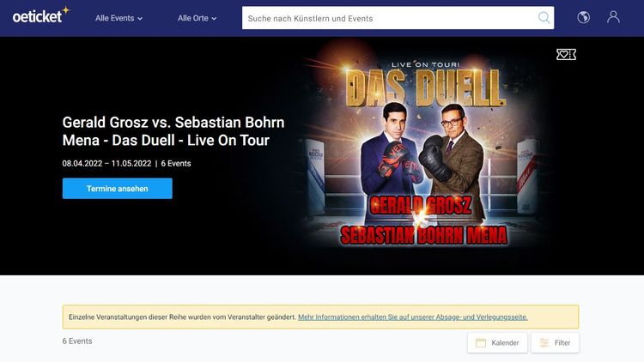The image size is (644, 362).
Task: Click the sliders icon beside Filter
Action: 544,343
